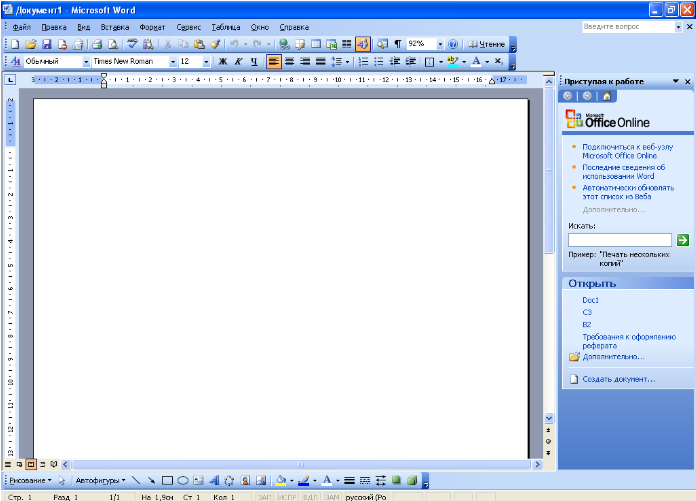Open the Таблица menu
The width and height of the screenshot is (696, 501).
(x=226, y=27)
